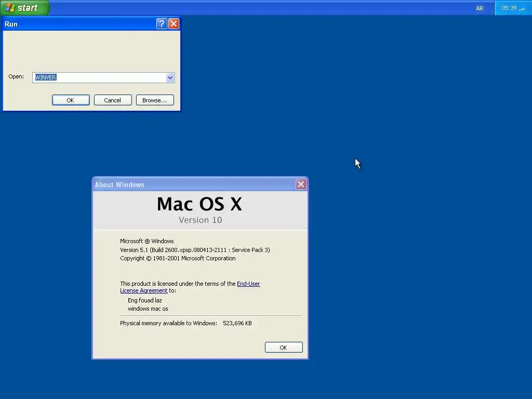Click Cancel in the Run dialog
The image size is (532, 399).
[x=113, y=100]
